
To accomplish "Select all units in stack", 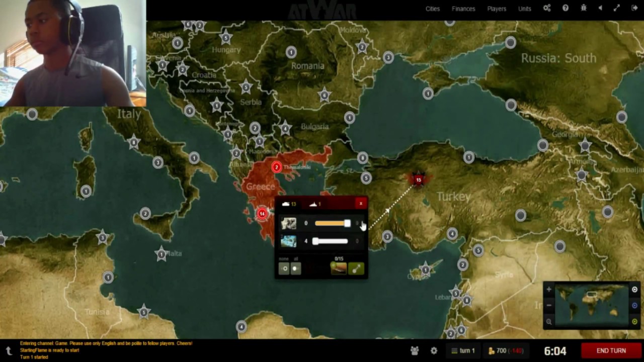I will click(x=295, y=268).
